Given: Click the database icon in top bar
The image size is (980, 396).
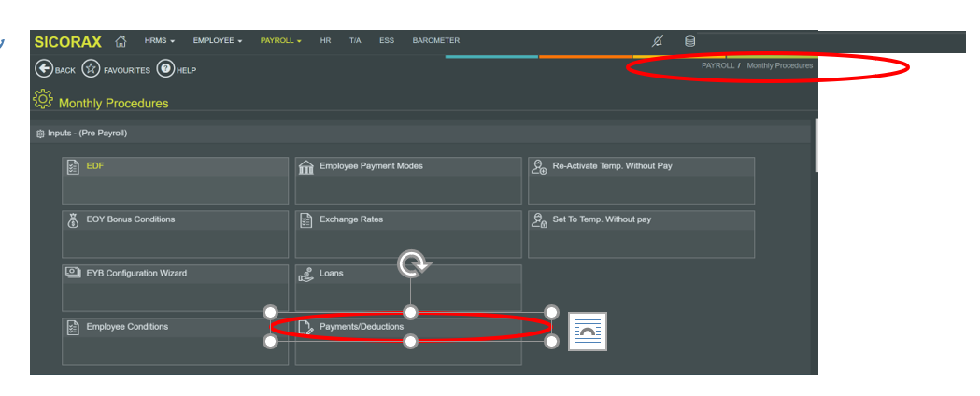Looking at the screenshot, I should pos(689,41).
